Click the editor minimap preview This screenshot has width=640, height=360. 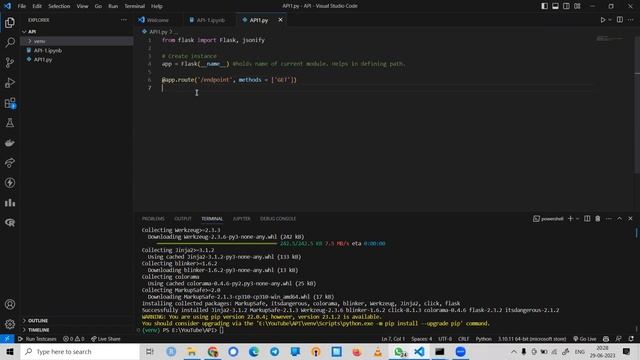click(610, 39)
